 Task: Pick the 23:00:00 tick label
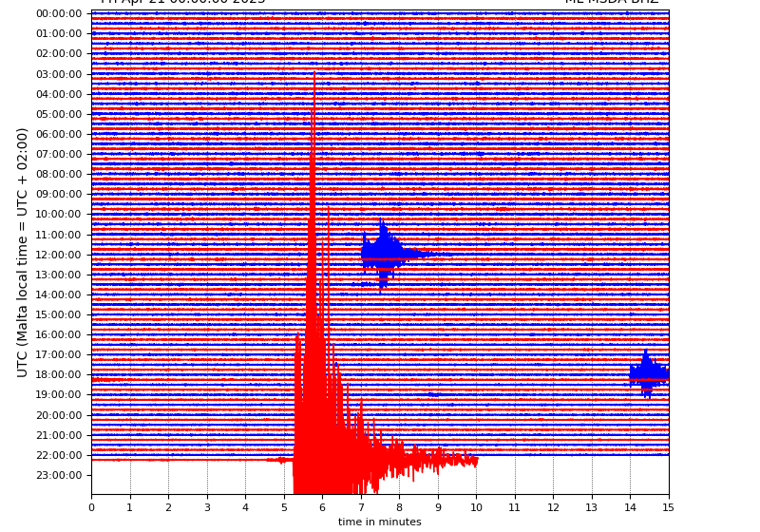59,475
